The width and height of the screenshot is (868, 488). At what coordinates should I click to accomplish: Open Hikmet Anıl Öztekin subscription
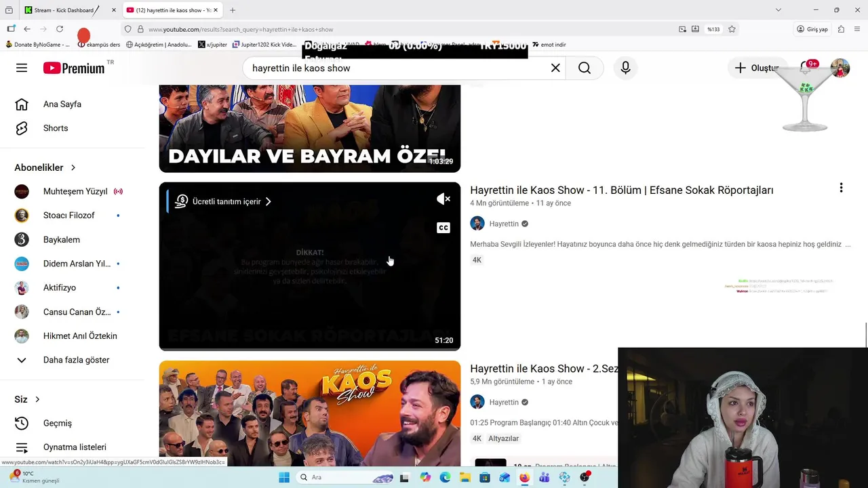click(80, 336)
